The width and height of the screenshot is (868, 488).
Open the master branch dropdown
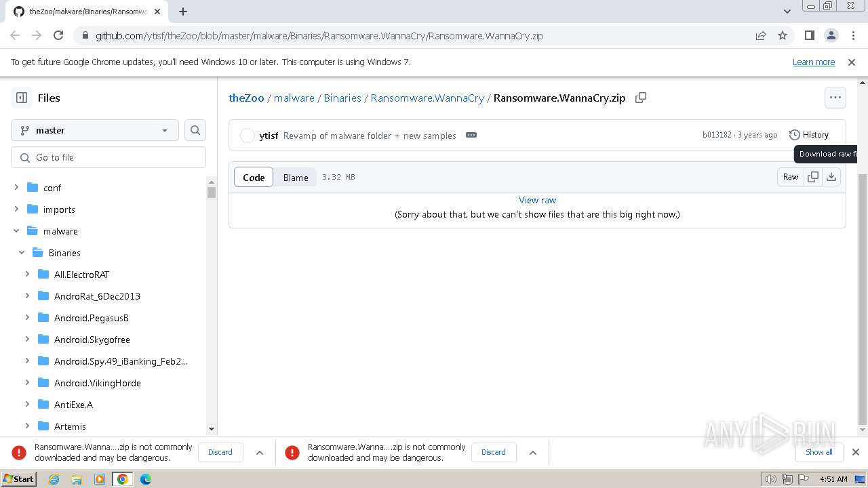pyautogui.click(x=95, y=130)
